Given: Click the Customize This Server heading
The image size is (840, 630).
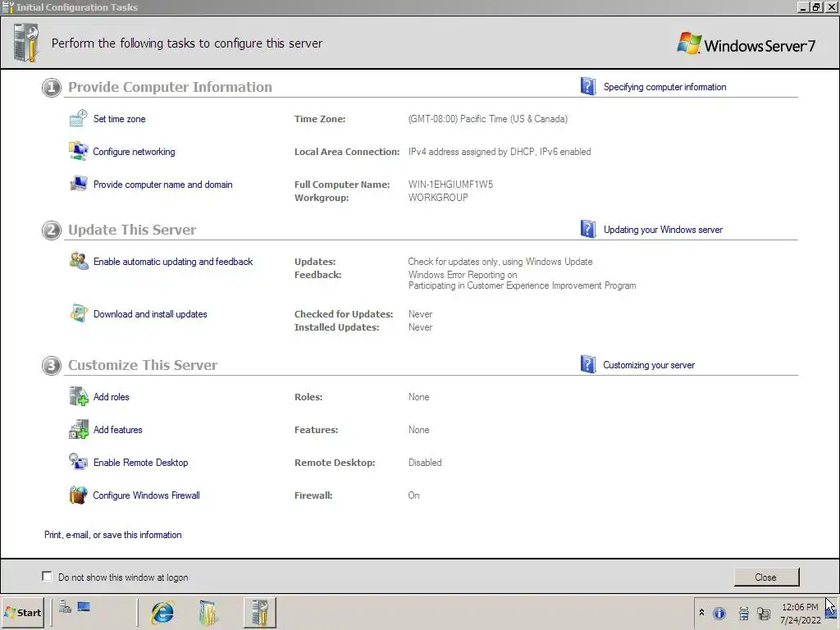Looking at the screenshot, I should (x=143, y=365).
